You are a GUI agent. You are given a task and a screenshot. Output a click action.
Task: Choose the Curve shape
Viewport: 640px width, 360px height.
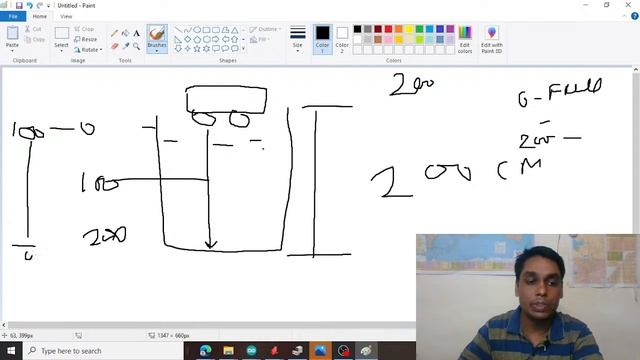[188, 30]
